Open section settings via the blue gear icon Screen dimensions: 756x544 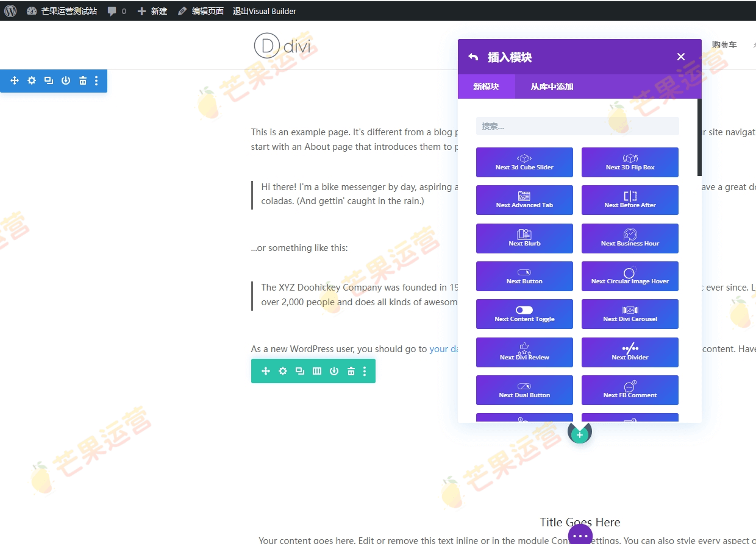pos(32,80)
